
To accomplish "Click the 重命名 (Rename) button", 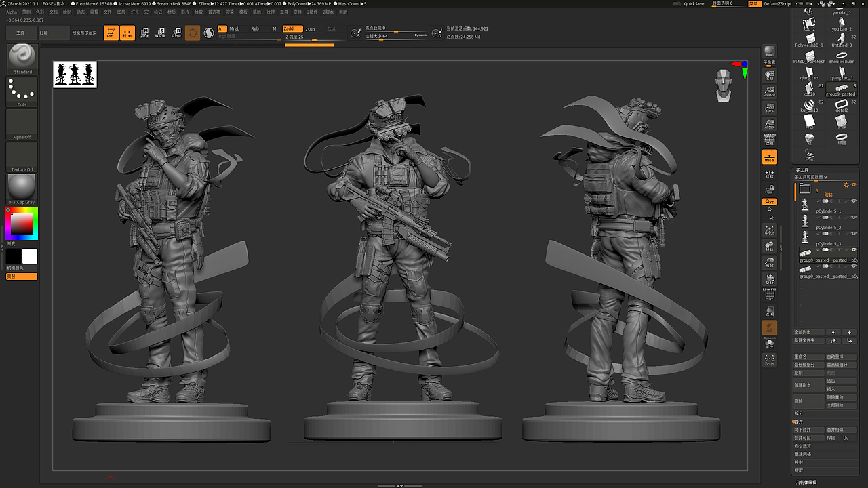I will pos(808,357).
